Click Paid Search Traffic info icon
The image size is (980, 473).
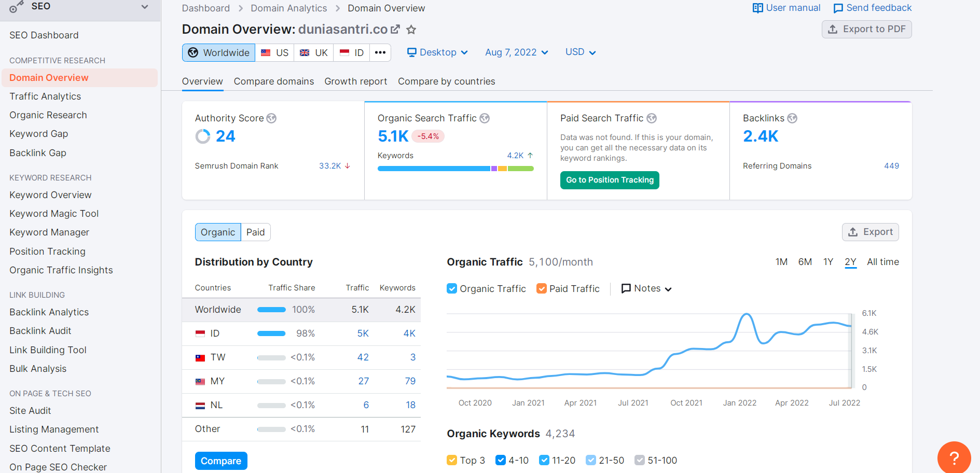coord(652,118)
